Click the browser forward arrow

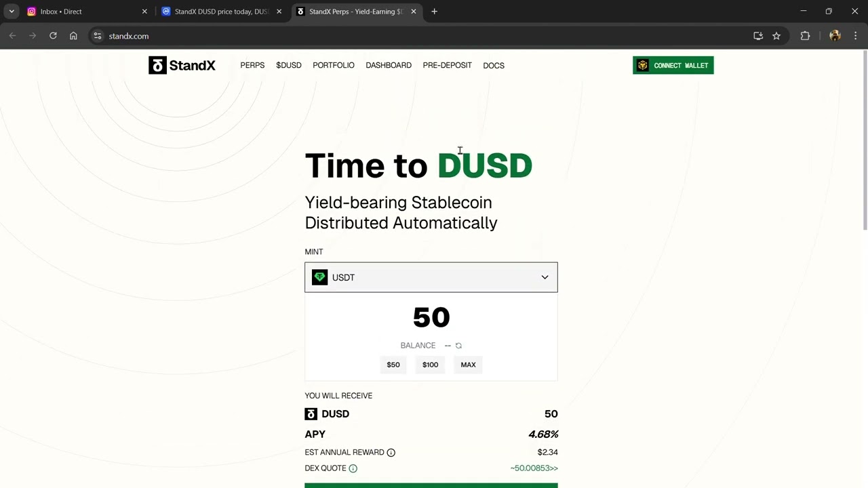(x=33, y=36)
